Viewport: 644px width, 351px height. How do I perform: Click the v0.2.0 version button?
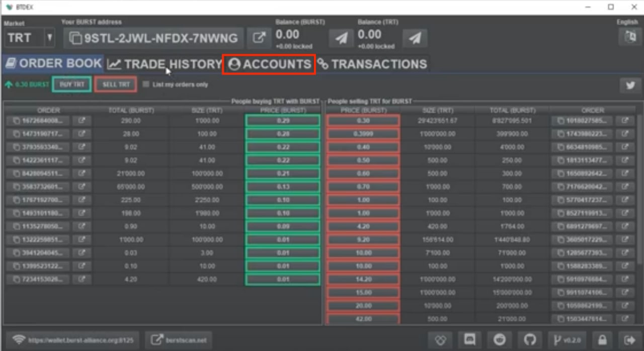[x=567, y=340]
